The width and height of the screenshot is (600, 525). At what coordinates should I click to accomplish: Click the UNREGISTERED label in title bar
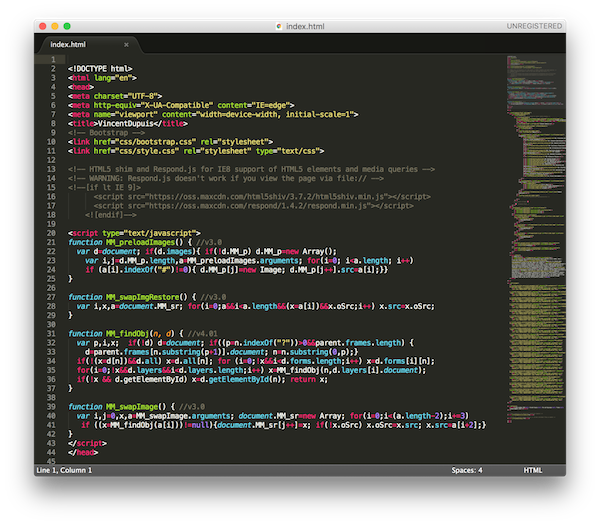[534, 26]
